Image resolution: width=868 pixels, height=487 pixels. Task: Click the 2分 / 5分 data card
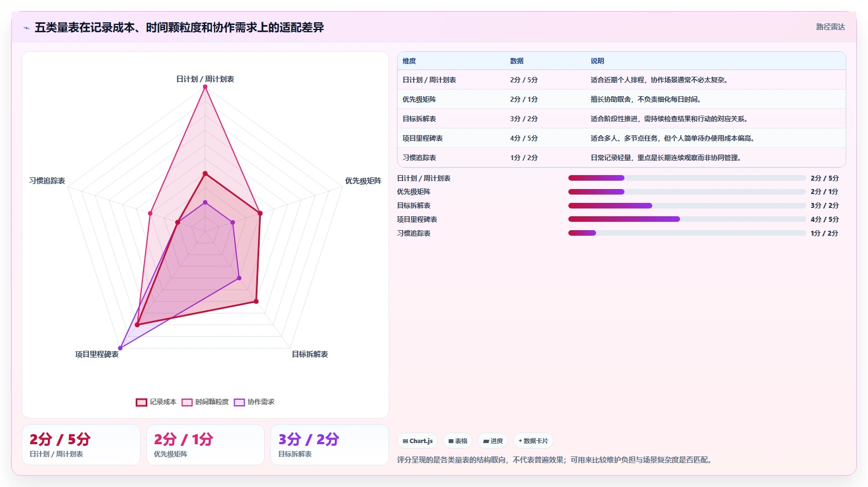coord(81,445)
